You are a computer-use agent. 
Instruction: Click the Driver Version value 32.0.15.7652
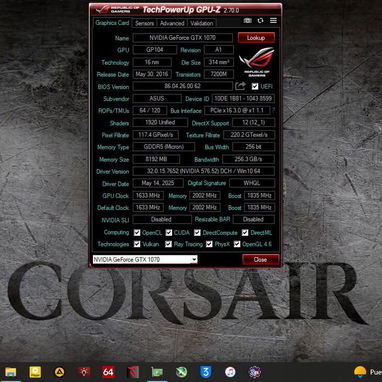204,171
